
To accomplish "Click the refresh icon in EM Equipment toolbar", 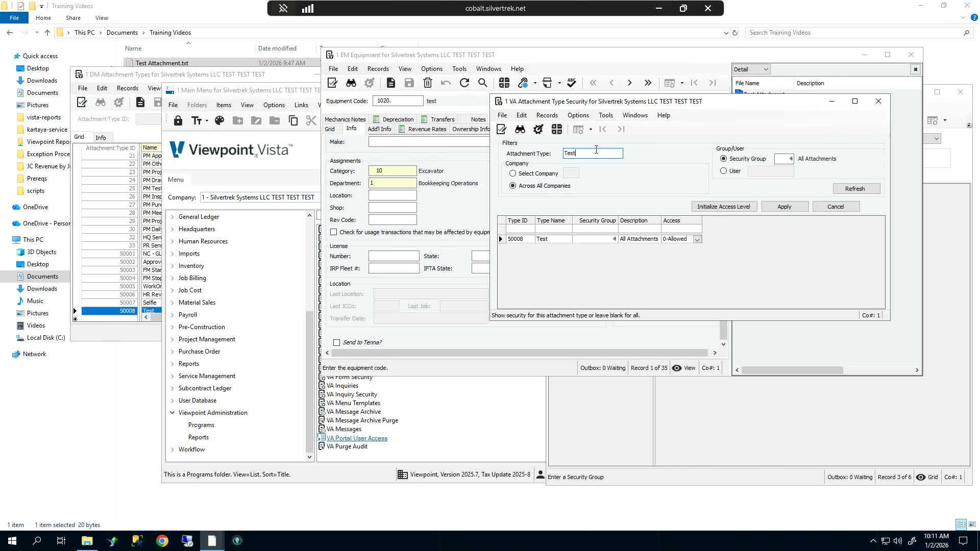I will (464, 83).
